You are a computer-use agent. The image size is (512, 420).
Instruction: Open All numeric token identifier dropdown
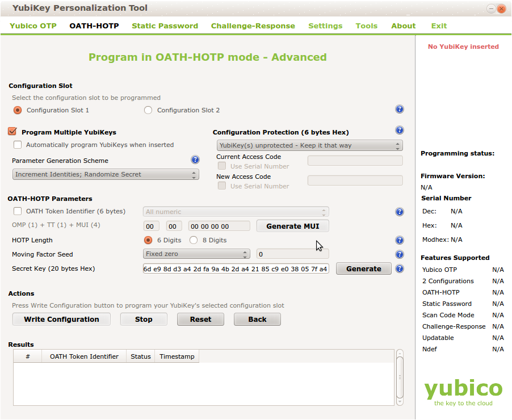point(236,212)
